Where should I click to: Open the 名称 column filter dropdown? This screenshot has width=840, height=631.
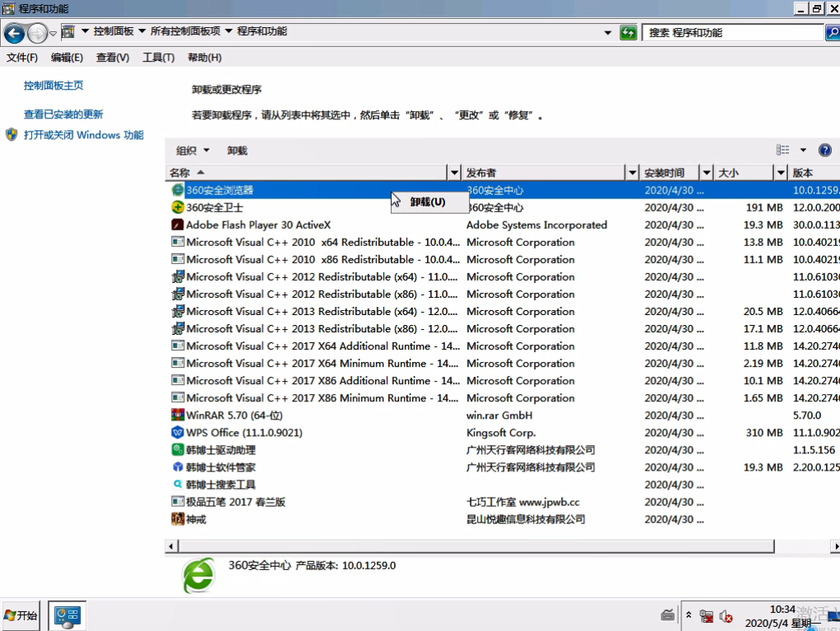[x=454, y=173]
